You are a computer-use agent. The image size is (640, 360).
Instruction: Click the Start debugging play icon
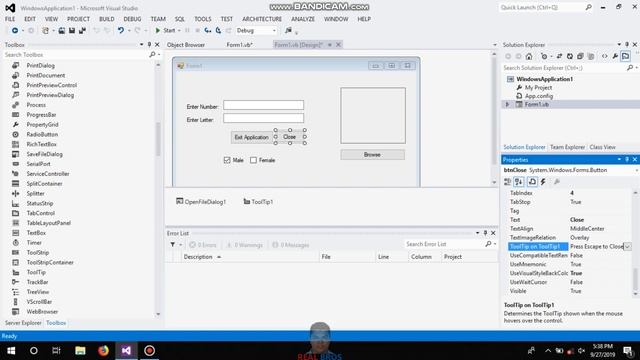tap(158, 30)
